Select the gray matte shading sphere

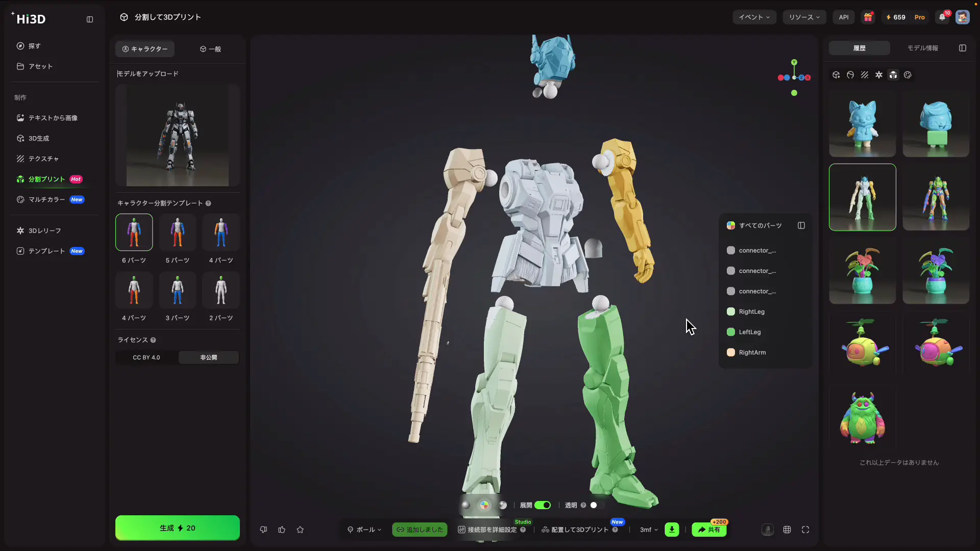[x=465, y=505]
